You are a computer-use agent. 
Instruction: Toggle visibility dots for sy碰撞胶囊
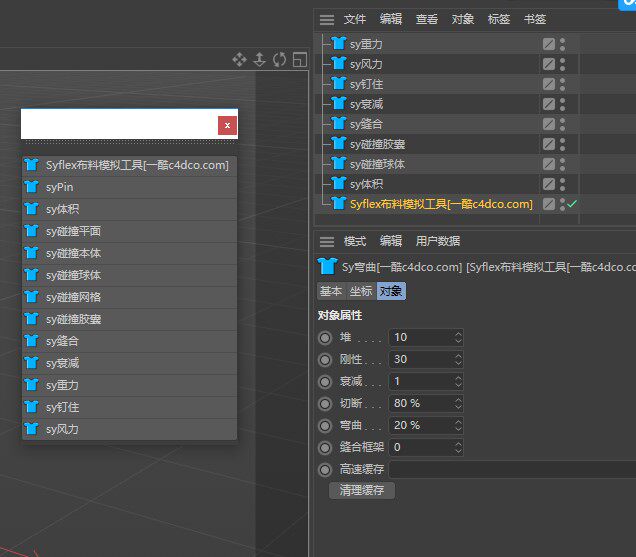click(x=562, y=144)
